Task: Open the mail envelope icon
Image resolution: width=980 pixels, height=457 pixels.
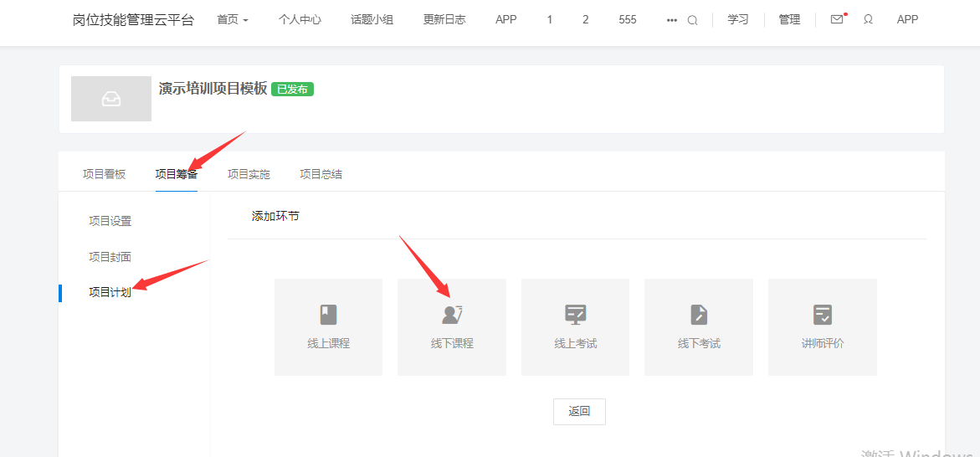Action: 837,19
